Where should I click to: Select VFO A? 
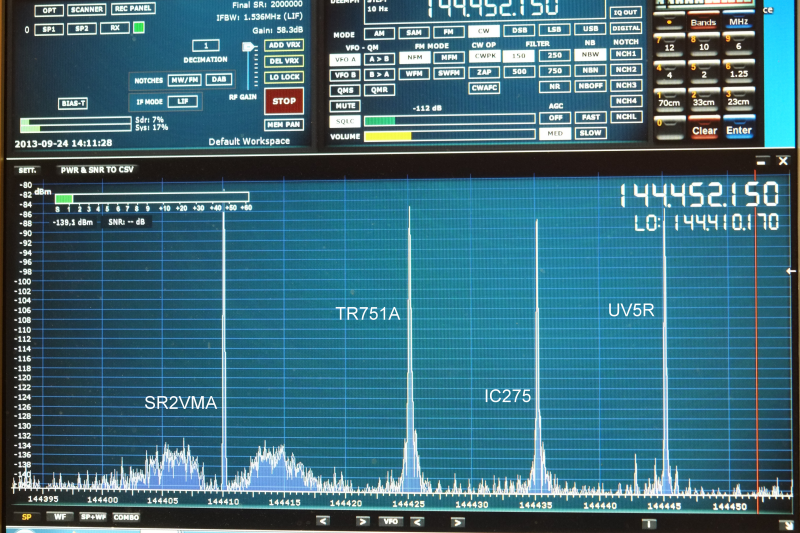(345, 60)
